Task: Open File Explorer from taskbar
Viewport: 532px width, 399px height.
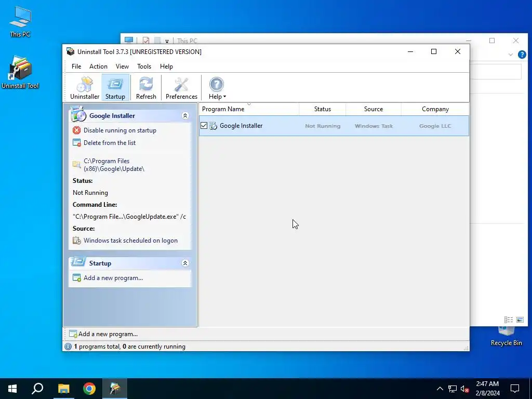Action: pyautogui.click(x=63, y=389)
